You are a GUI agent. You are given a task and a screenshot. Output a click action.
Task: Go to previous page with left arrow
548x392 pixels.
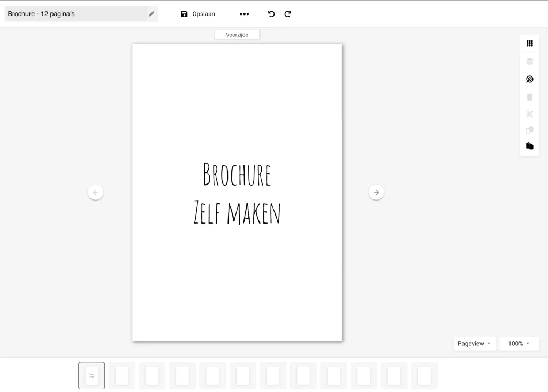[96, 193]
